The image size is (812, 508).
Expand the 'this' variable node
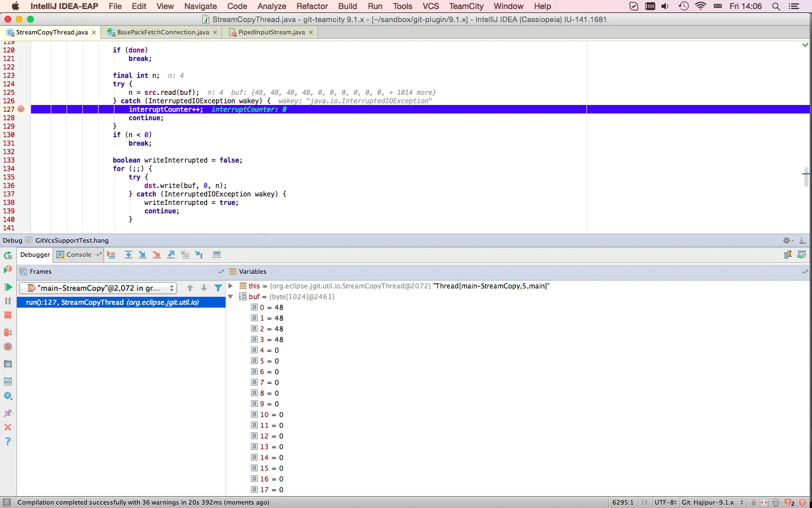(x=231, y=286)
